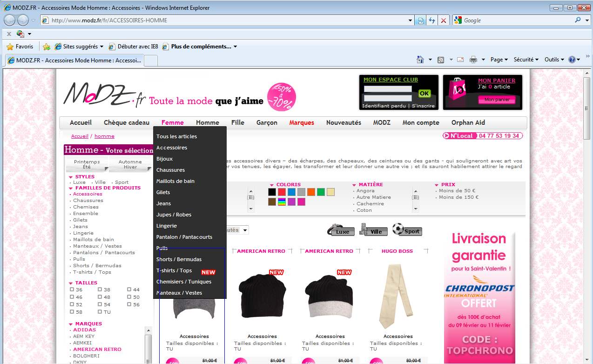The width and height of the screenshot is (593, 364).
Task: Click the Google search magnifier icon
Action: pos(578,20)
